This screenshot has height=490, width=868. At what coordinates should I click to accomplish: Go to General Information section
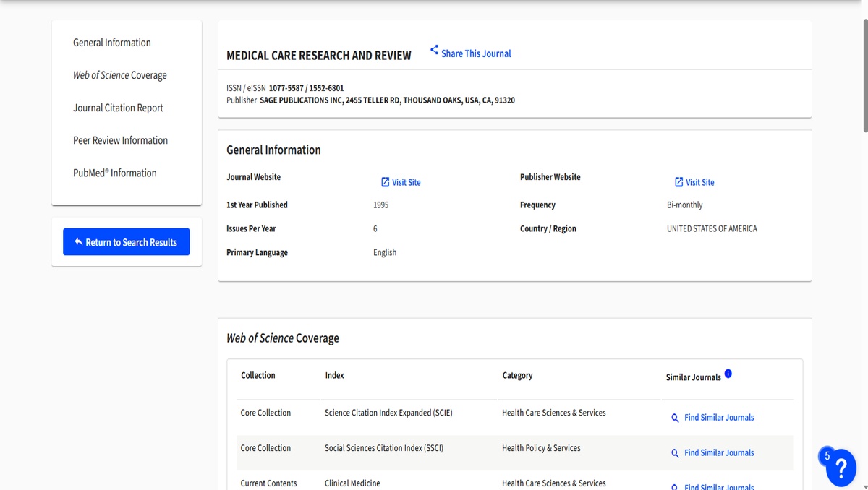point(112,43)
